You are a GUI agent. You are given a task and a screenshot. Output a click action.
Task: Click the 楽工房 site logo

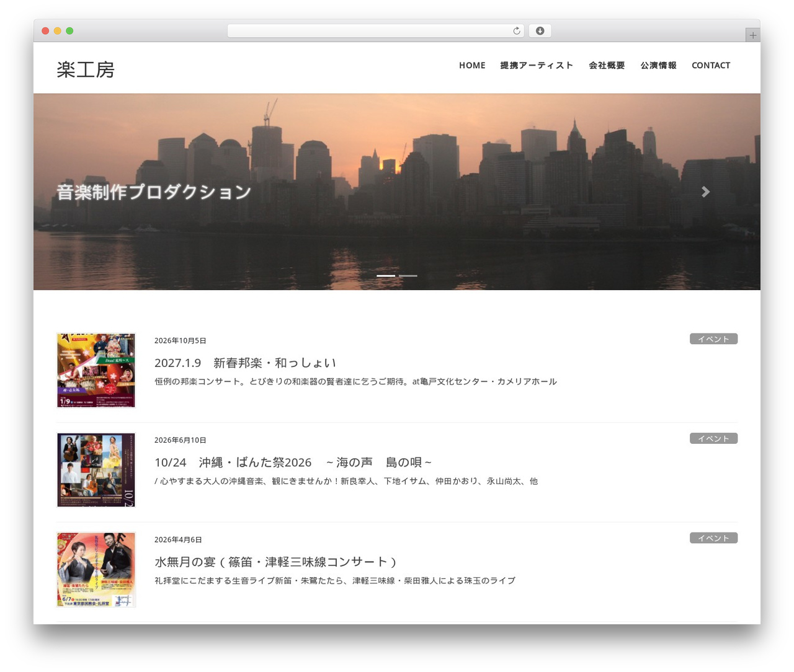click(x=86, y=69)
